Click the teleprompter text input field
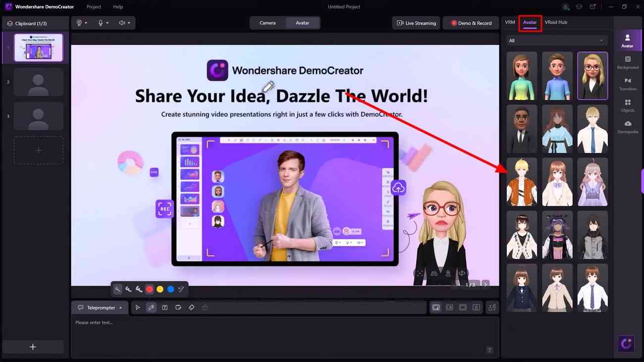The image size is (644, 362). click(285, 337)
